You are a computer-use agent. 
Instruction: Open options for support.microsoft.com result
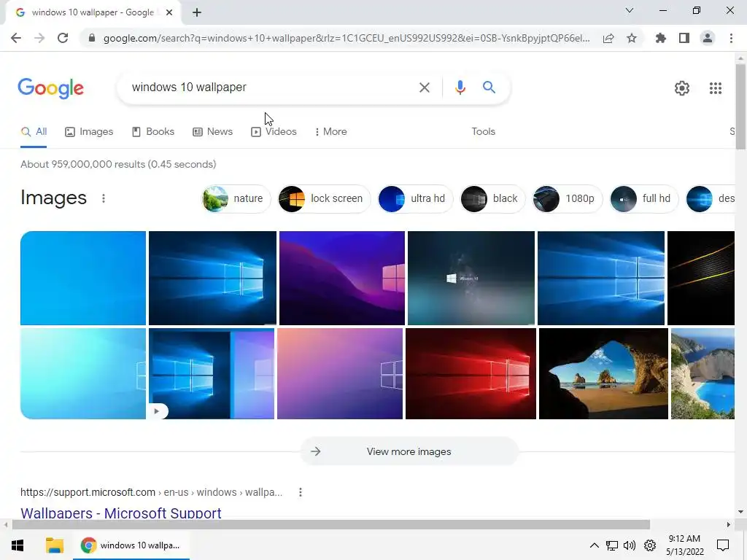[300, 492]
